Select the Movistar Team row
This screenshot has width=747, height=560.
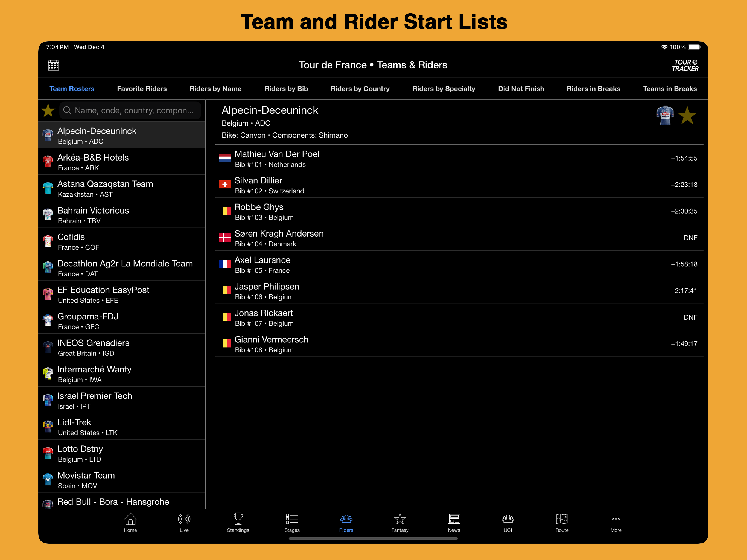point(122,480)
